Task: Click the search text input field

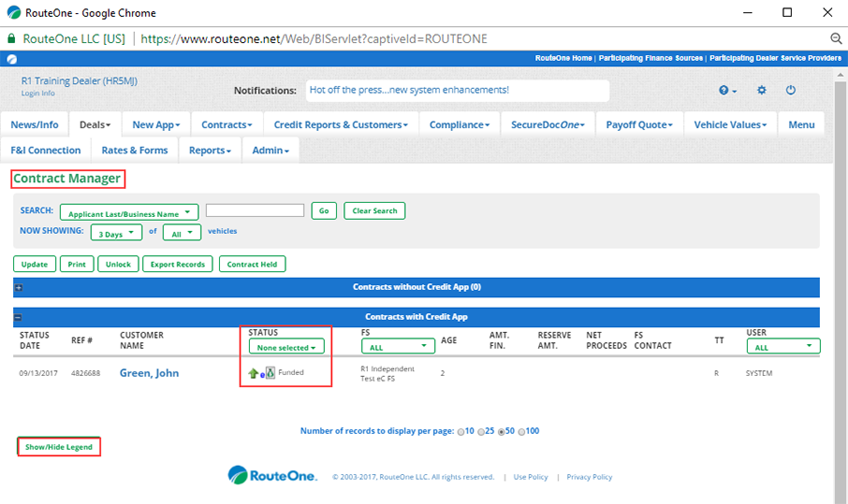Action: point(255,210)
